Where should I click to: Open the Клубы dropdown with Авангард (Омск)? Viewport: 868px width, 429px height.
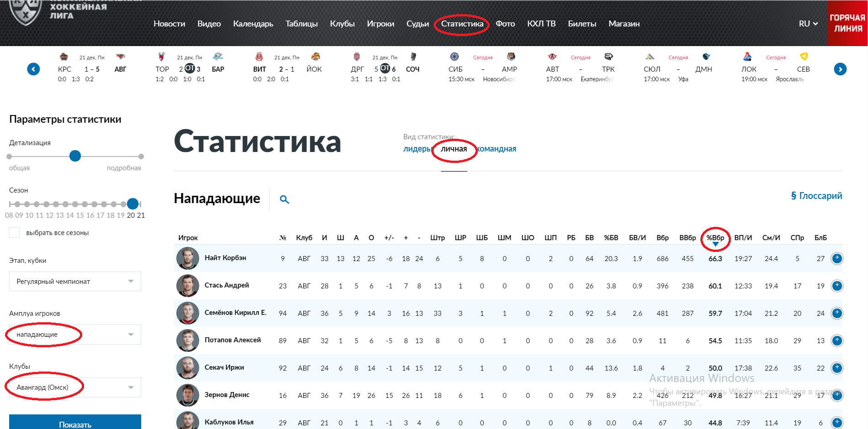click(x=75, y=387)
